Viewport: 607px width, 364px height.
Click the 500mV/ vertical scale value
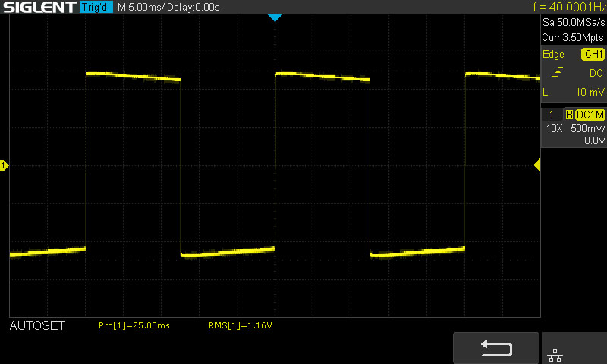pyautogui.click(x=587, y=128)
